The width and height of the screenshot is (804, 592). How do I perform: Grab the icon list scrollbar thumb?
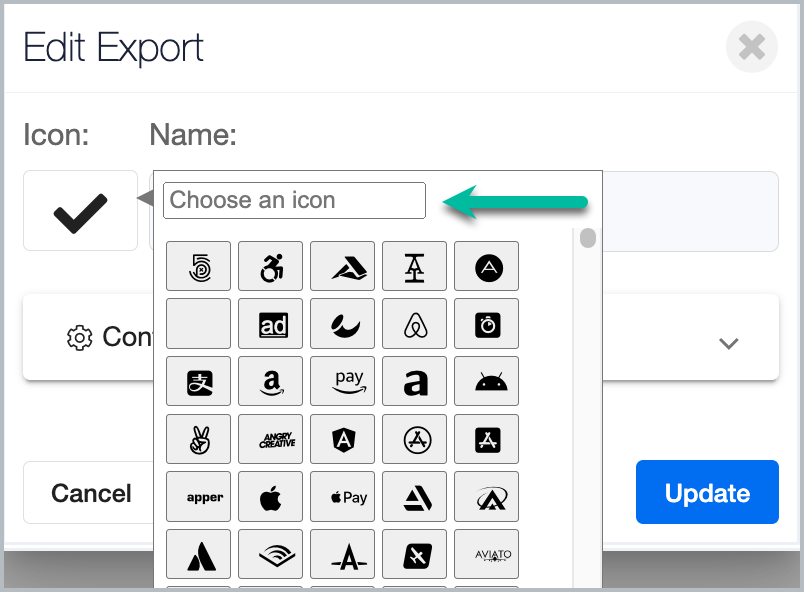point(588,238)
